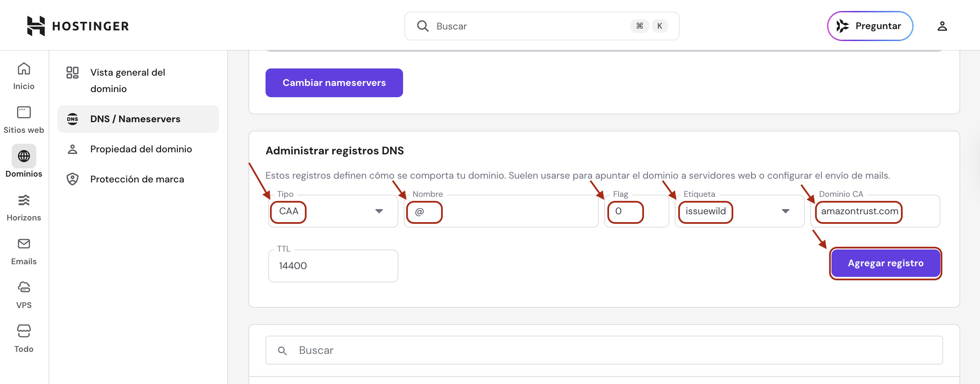Focus the TTL 14400 field
This screenshot has width=980, height=384.
(333, 266)
